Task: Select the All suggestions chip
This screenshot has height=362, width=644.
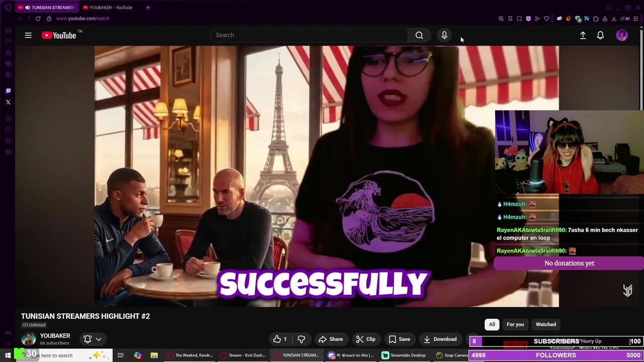Action: (x=492, y=324)
